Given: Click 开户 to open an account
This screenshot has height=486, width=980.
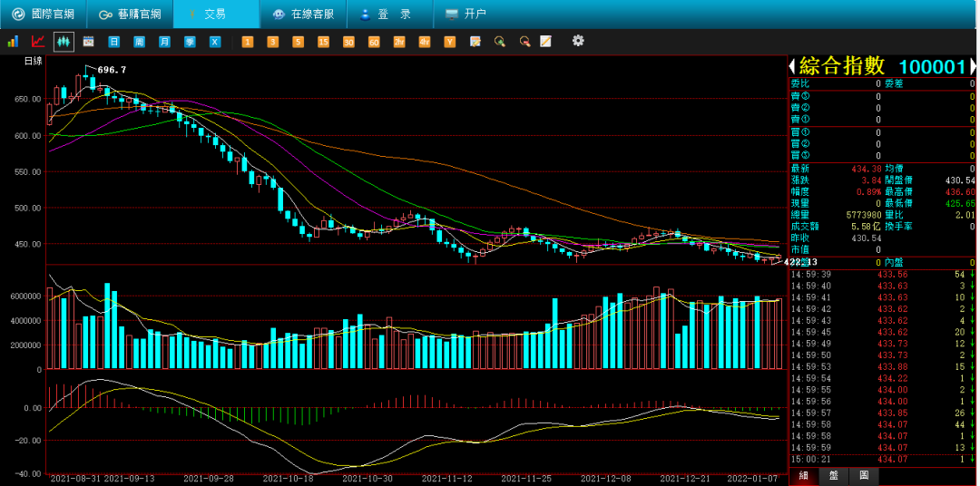Looking at the screenshot, I should (465, 14).
